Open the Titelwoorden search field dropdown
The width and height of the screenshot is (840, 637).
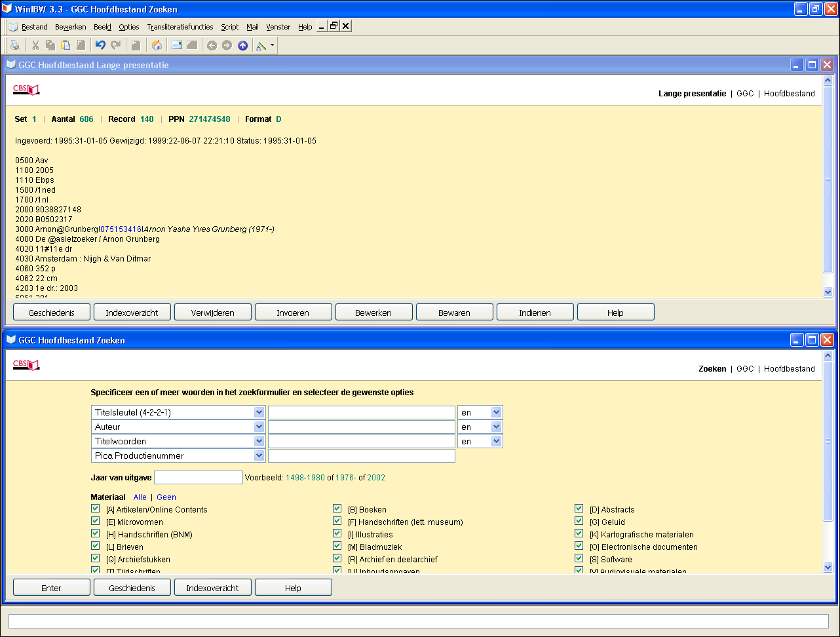pyautogui.click(x=259, y=441)
